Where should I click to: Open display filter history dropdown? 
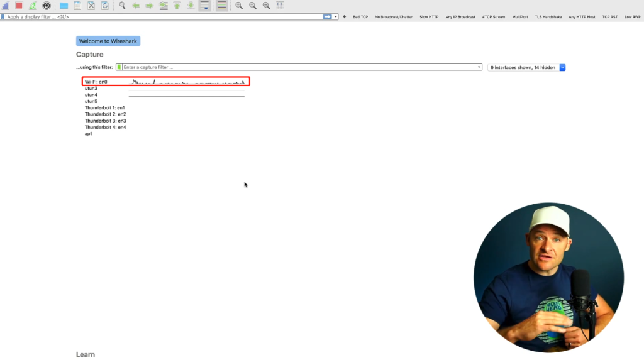click(x=336, y=17)
